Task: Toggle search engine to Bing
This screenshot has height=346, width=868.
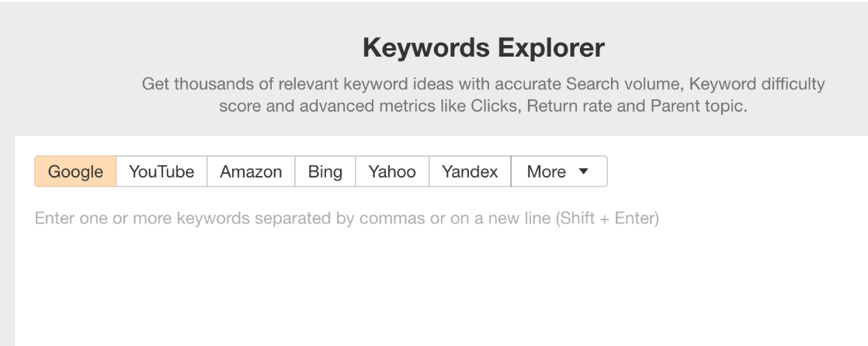Action: point(325,171)
